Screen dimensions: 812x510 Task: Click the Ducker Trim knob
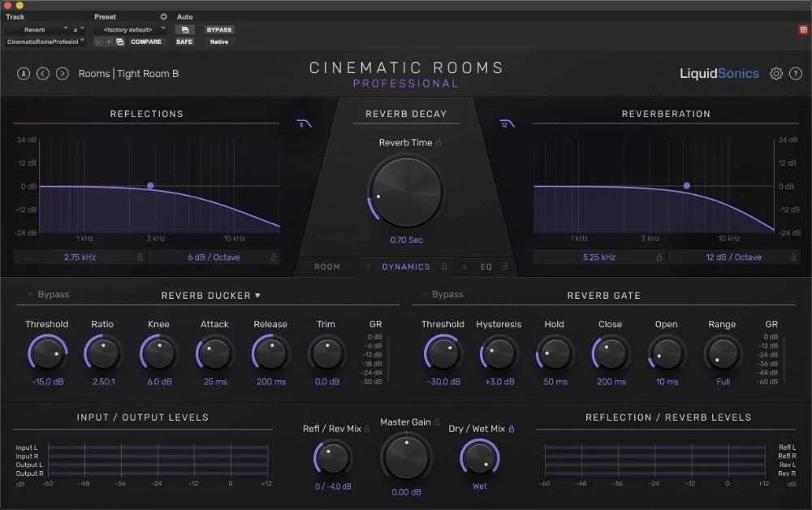click(326, 353)
